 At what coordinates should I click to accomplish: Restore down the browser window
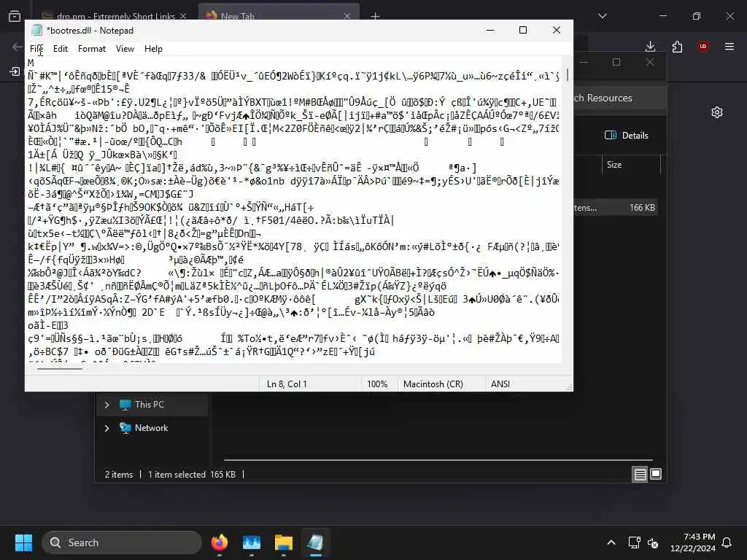click(x=697, y=16)
